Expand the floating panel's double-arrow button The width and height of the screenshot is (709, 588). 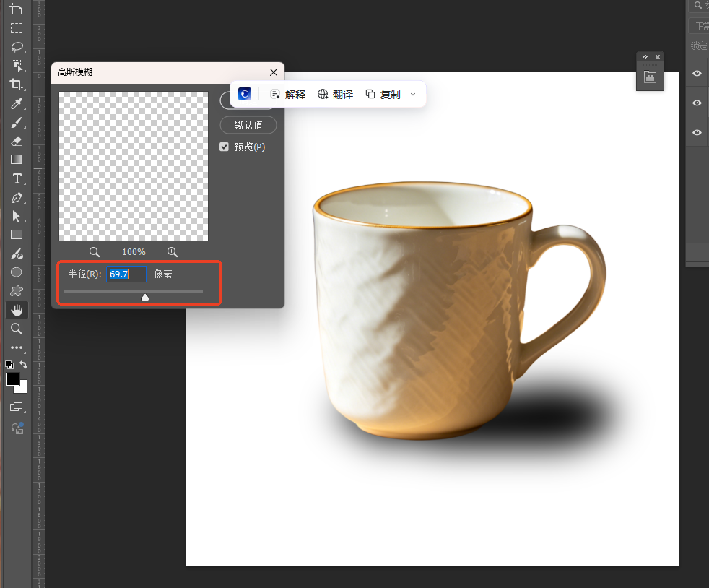click(x=645, y=56)
